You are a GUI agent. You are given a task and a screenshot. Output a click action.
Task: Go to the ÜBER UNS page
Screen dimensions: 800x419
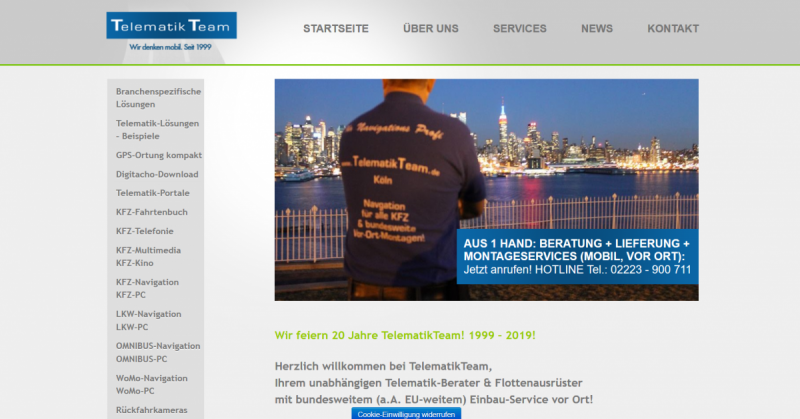tap(430, 29)
